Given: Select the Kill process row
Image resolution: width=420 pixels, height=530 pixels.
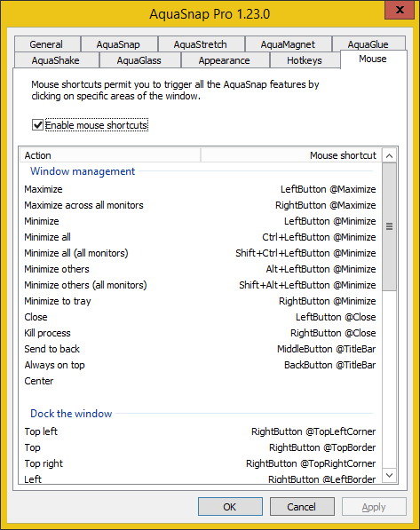Looking at the screenshot, I should pyautogui.click(x=200, y=333).
